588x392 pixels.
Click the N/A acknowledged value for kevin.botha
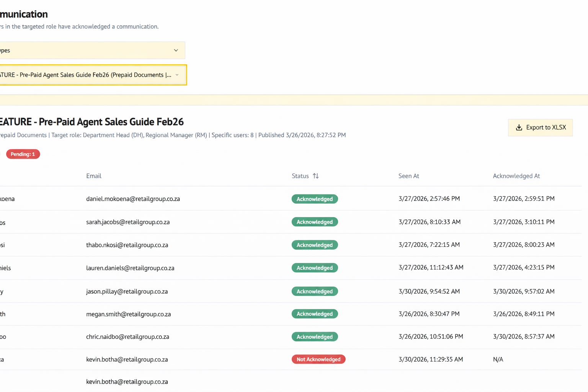point(498,359)
